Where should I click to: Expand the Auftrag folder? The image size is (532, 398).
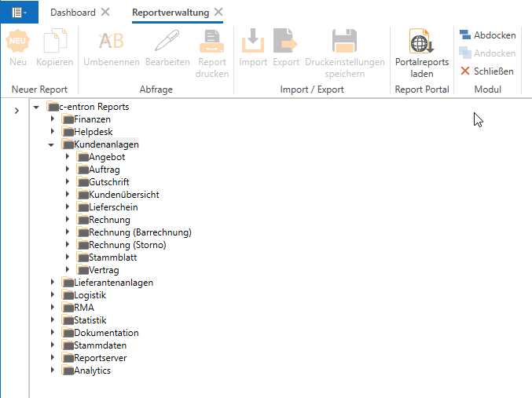[x=67, y=169]
